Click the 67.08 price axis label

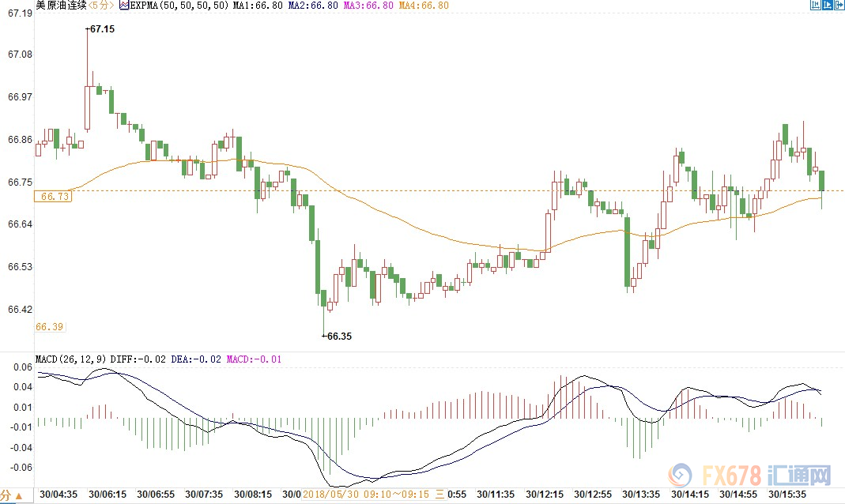tap(21, 55)
